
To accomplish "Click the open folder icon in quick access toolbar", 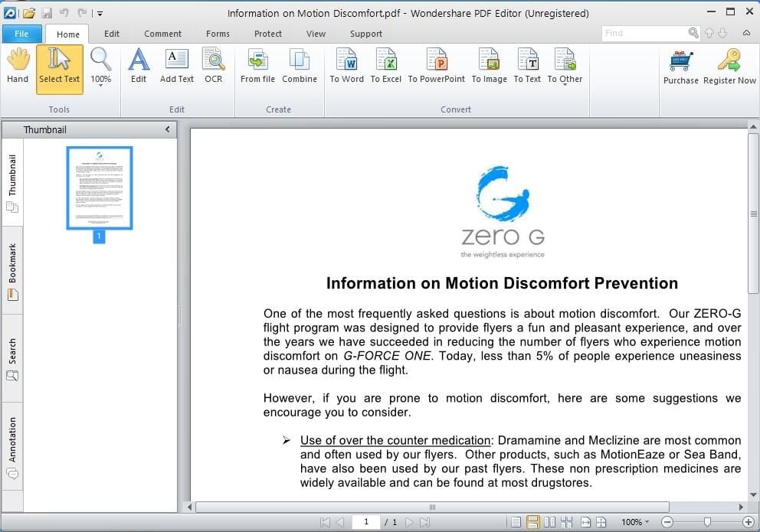I will click(x=30, y=13).
